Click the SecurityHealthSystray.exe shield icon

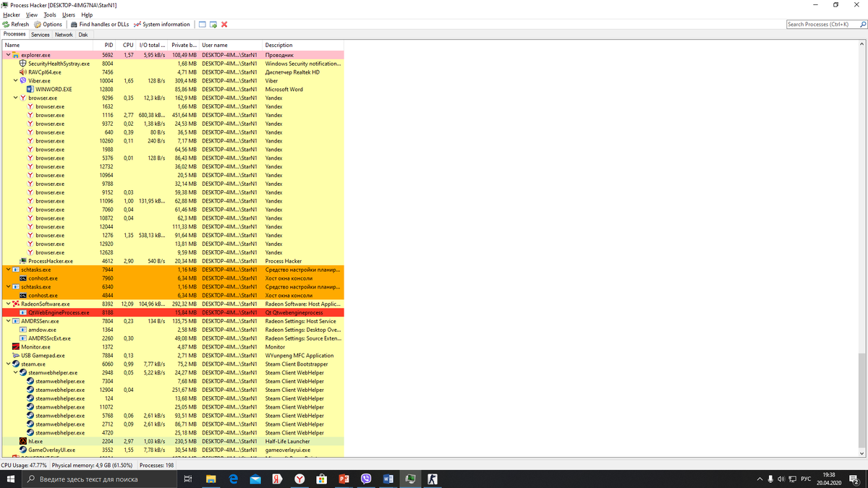pyautogui.click(x=23, y=64)
